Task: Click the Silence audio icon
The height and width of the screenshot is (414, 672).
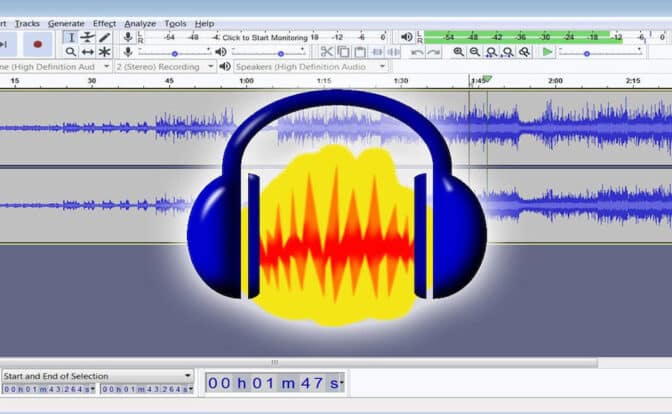Action: (393, 52)
